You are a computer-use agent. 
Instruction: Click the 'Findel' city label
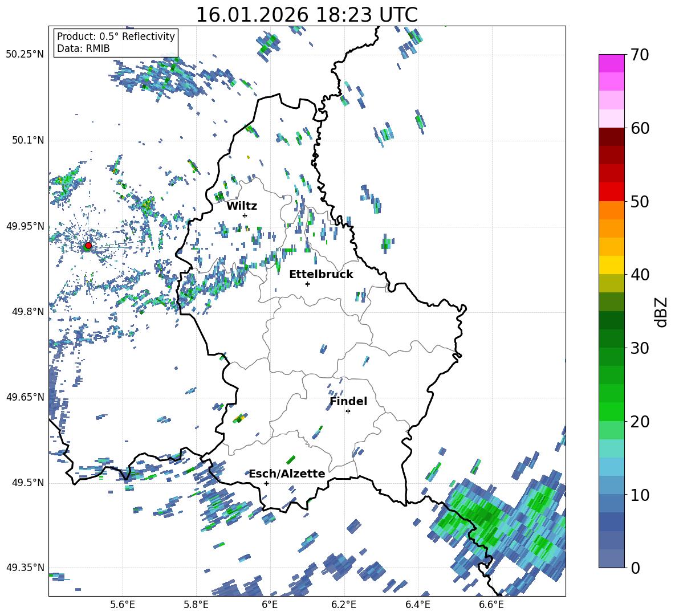[x=348, y=401]
